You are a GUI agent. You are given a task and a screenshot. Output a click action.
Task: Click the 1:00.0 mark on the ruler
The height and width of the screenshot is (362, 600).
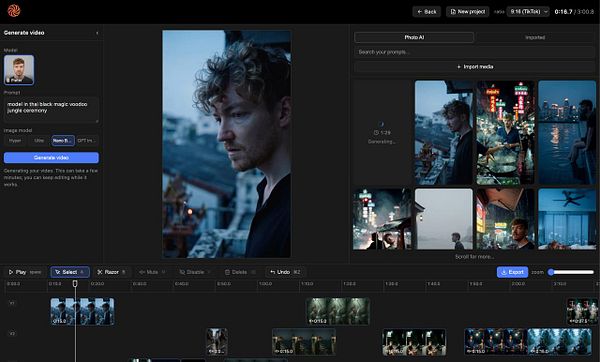coord(266,284)
